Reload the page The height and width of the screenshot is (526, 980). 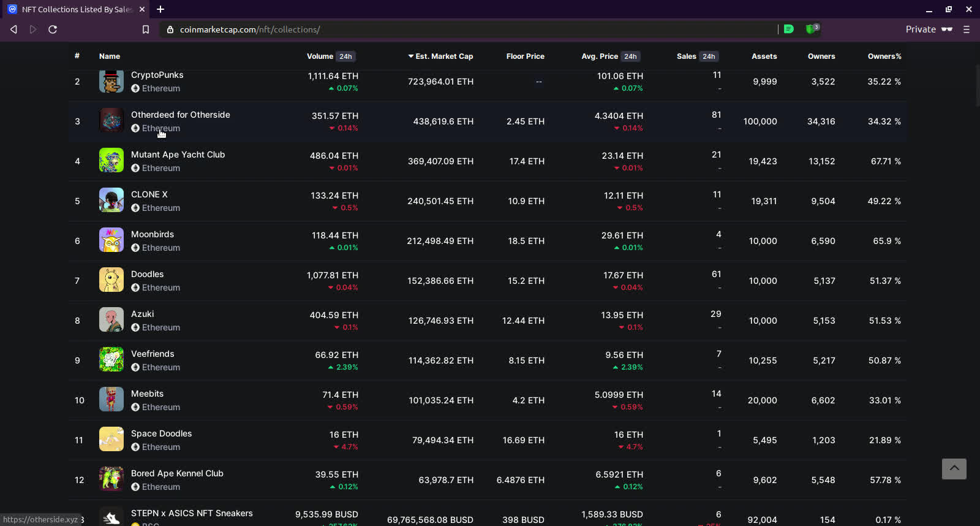pos(53,29)
